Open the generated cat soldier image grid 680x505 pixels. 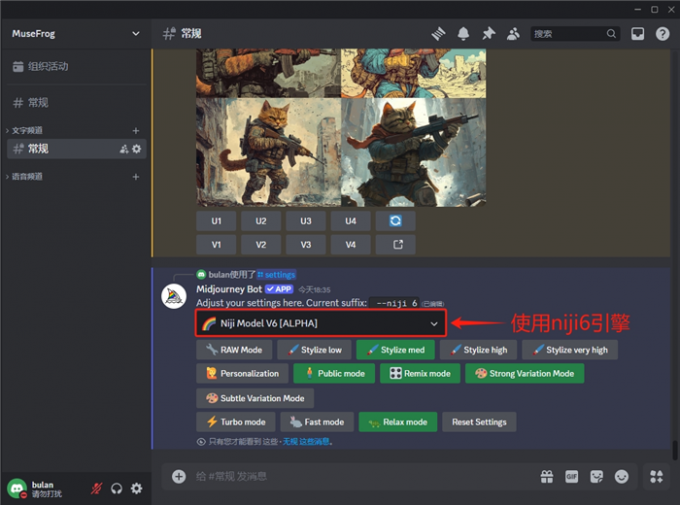pyautogui.click(x=341, y=127)
